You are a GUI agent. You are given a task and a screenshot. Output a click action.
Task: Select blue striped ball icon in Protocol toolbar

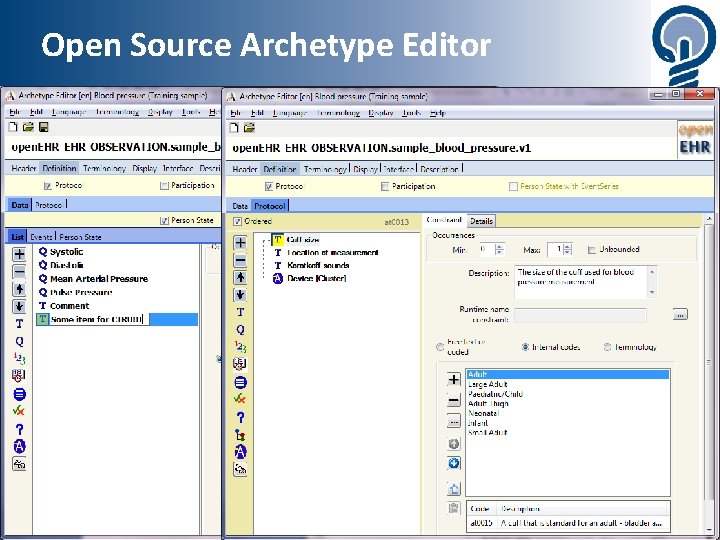pos(240,382)
